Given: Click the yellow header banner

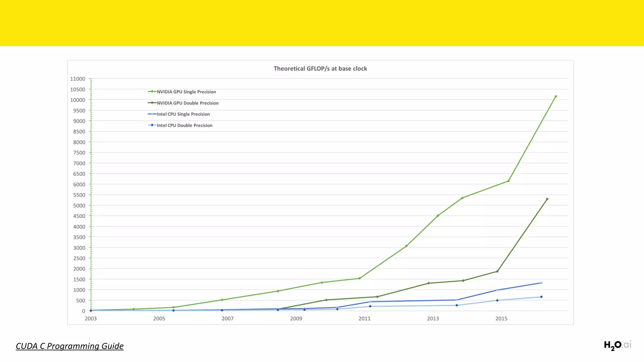Looking at the screenshot, I should 322,23.
